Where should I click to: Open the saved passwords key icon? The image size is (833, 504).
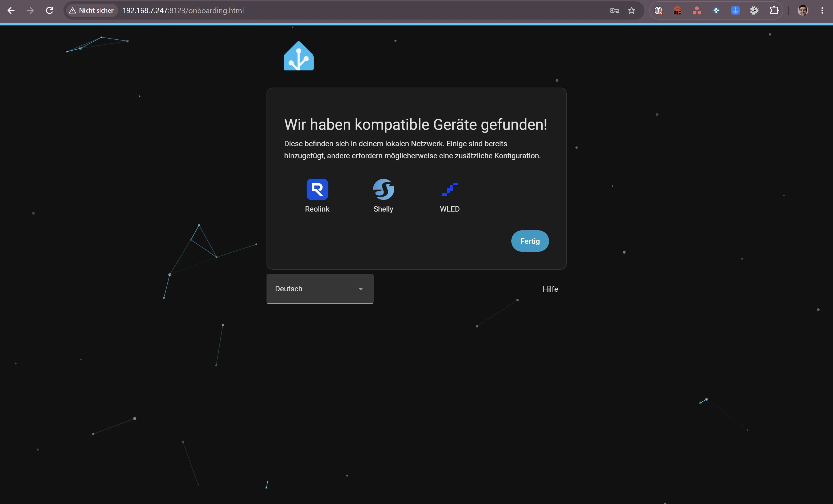614,10
